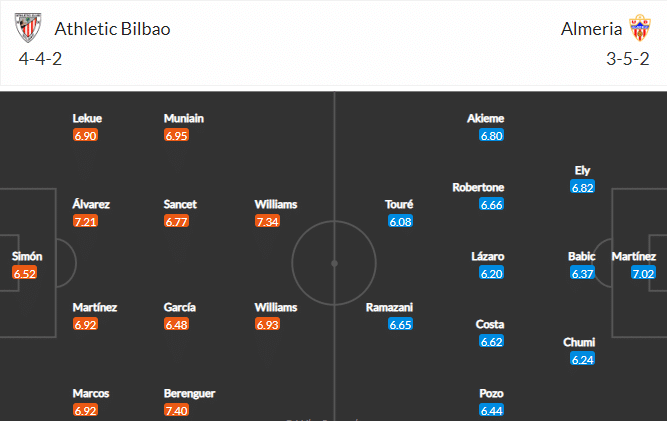
Task: Select player Muniain in the lineup
Action: (x=184, y=118)
